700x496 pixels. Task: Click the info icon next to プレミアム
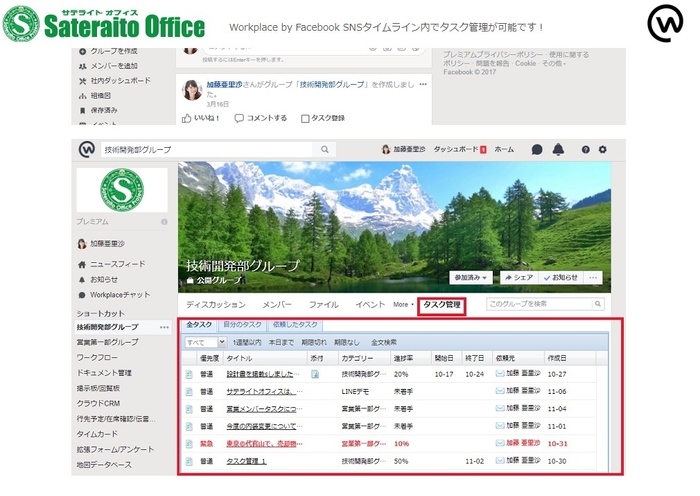pyautogui.click(x=164, y=222)
